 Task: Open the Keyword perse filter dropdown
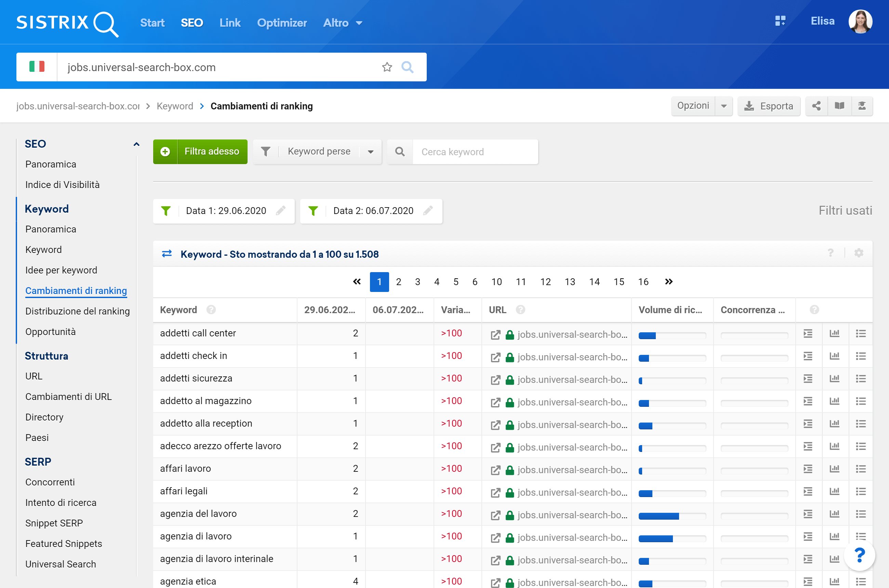point(317,151)
